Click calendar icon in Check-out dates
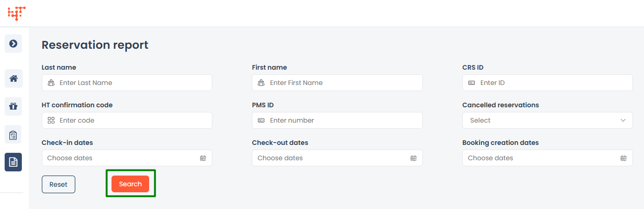 [x=414, y=158]
